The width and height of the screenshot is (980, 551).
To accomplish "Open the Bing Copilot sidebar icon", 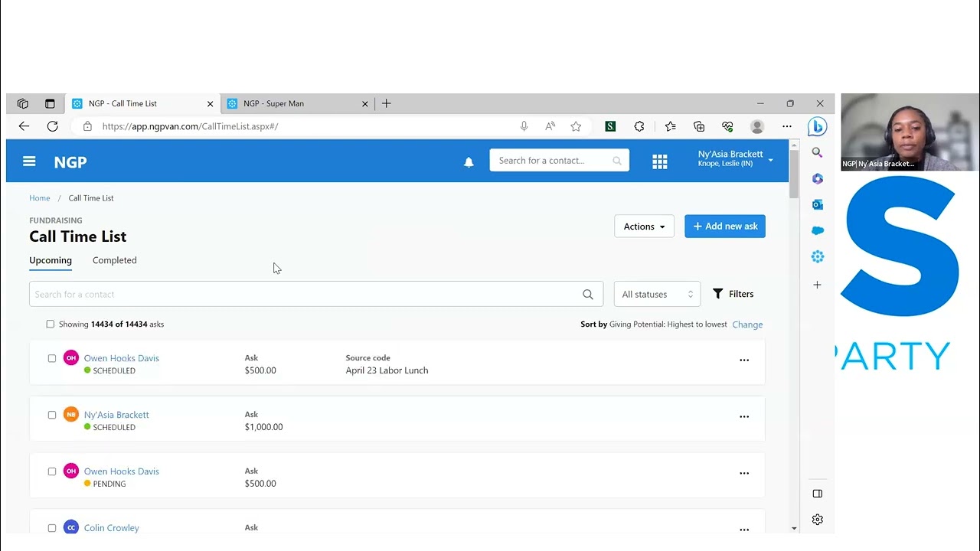I will [x=818, y=126].
